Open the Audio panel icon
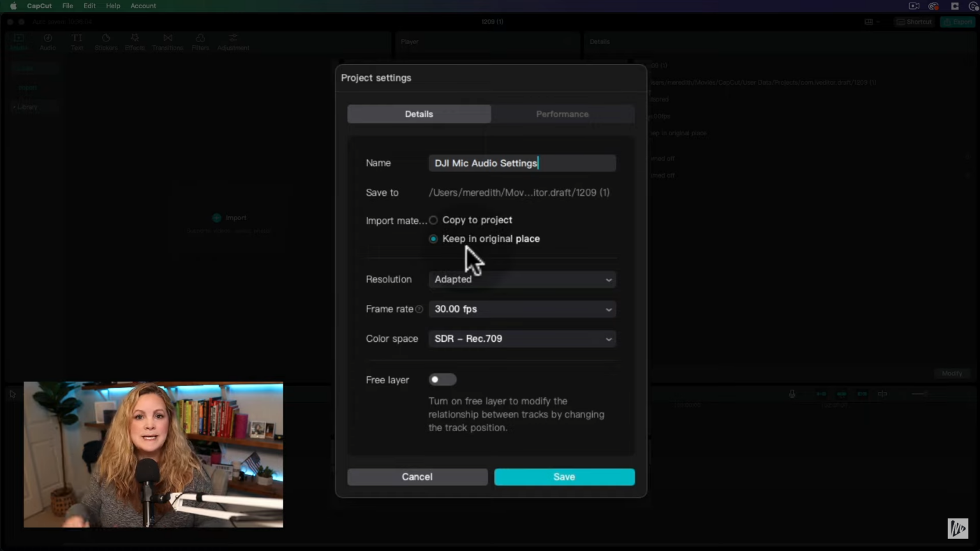 [x=48, y=41]
